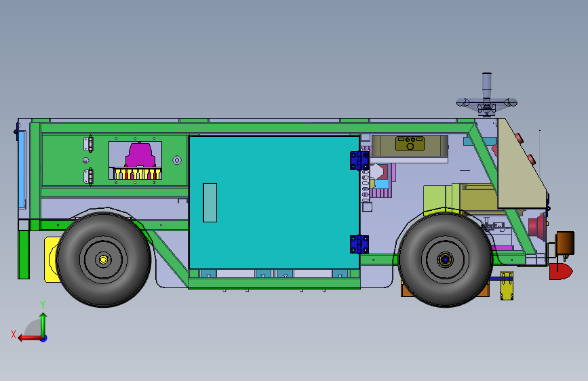Select the large teal door panel
Screen dimensions: 588x381
274,203
